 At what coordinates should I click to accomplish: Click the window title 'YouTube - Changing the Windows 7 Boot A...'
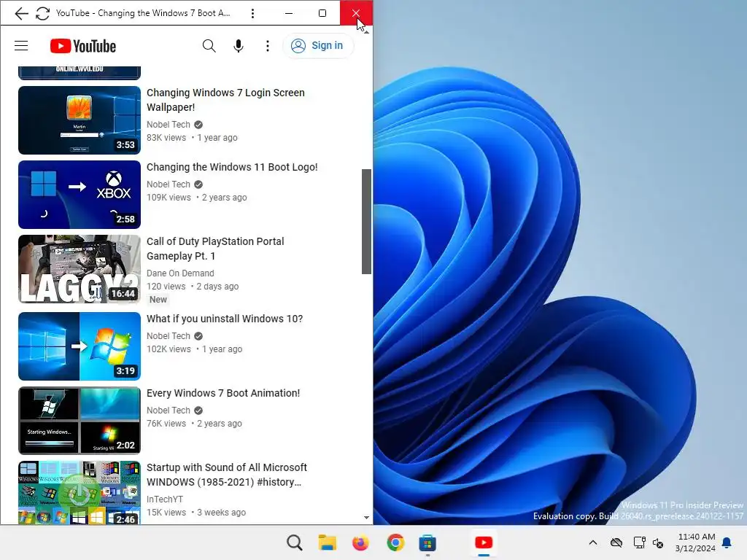(143, 13)
